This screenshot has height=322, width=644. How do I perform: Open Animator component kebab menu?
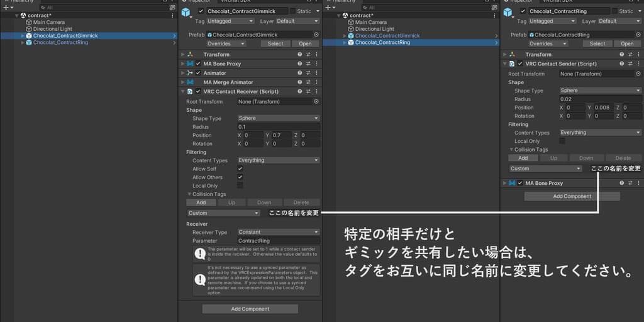click(316, 73)
